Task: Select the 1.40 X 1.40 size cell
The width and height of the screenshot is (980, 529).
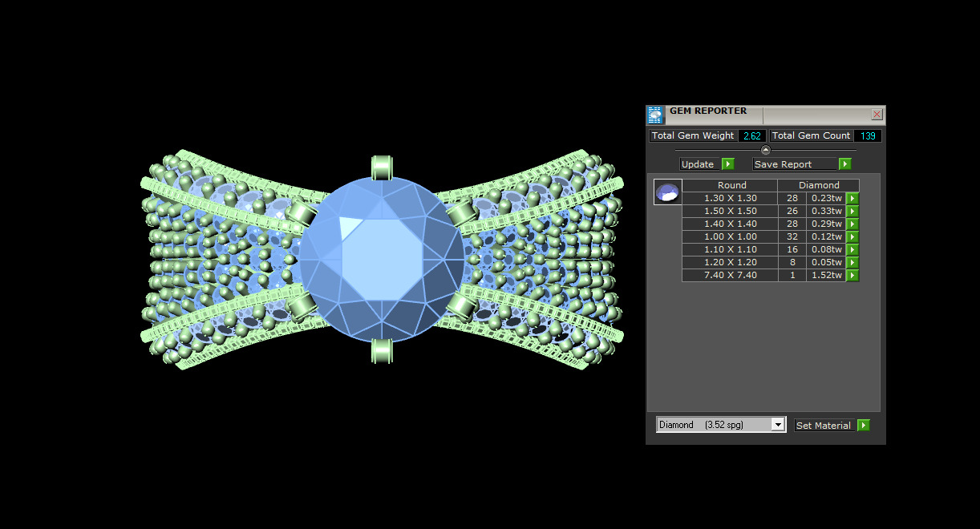Action: (730, 224)
